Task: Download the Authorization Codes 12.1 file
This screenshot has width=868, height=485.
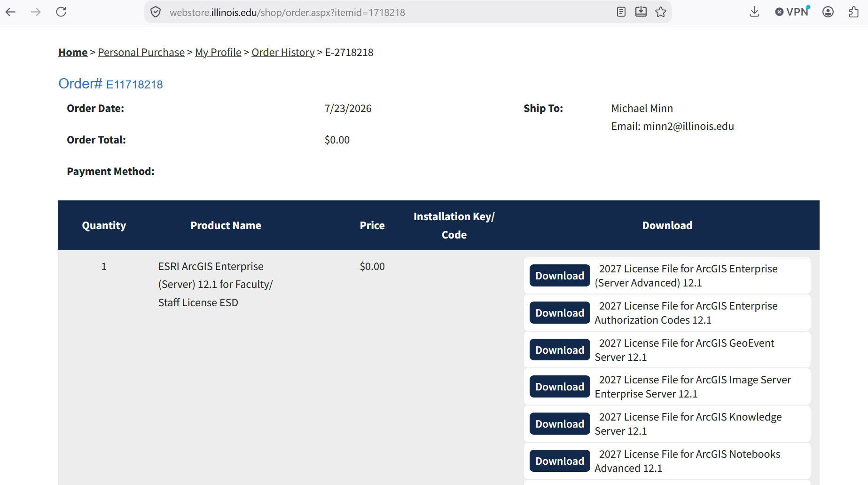Action: tap(560, 313)
